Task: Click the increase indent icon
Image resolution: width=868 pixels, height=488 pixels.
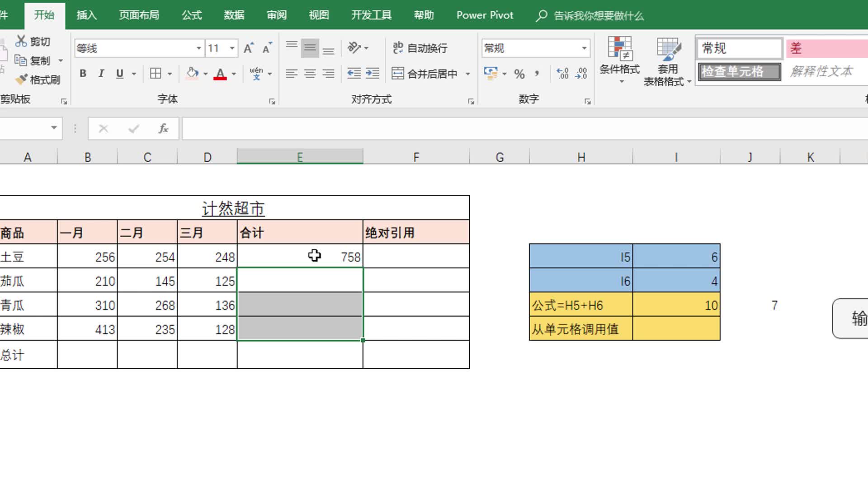Action: coord(372,73)
